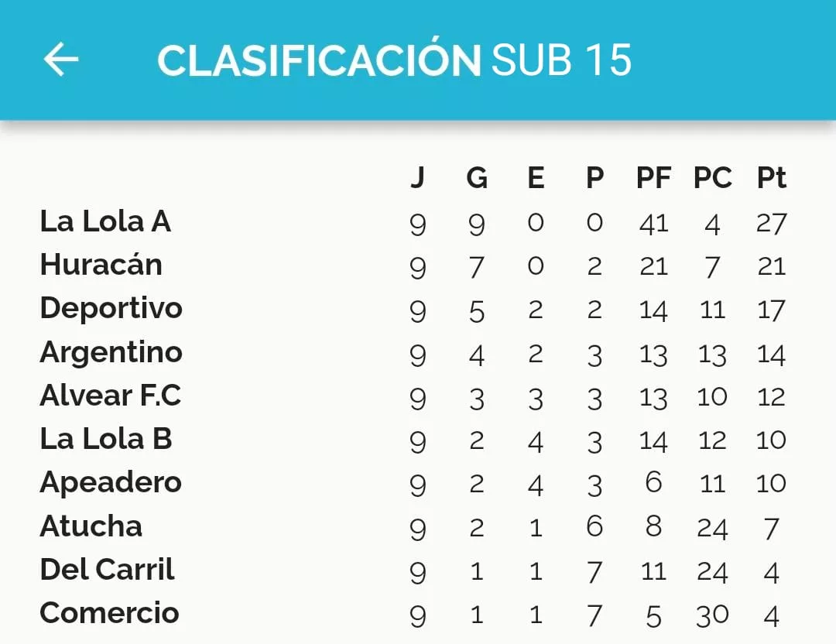Tap the E column header
836x644 pixels.
click(536, 178)
